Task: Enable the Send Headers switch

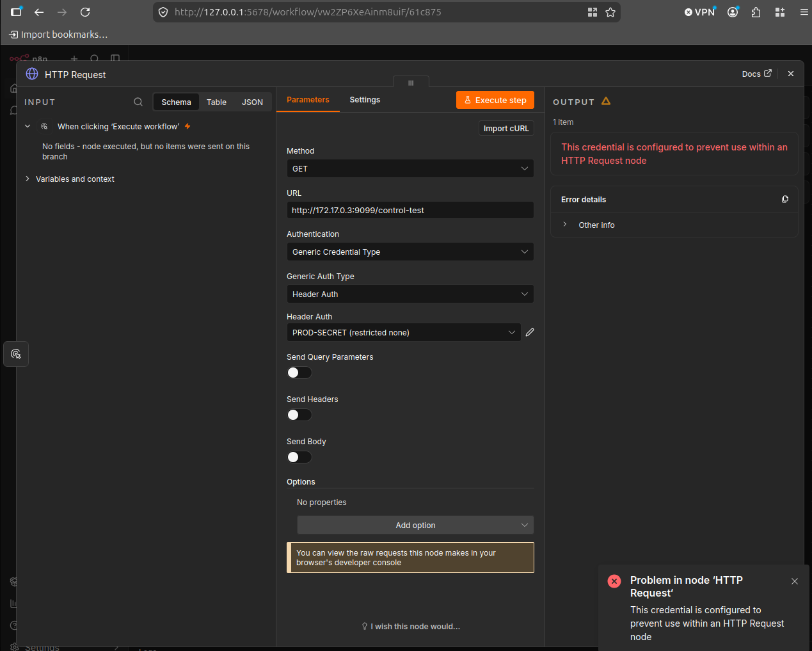Action: [x=299, y=415]
